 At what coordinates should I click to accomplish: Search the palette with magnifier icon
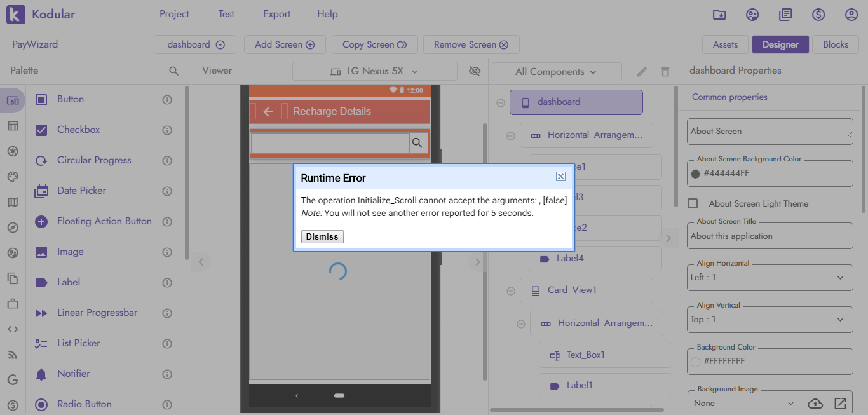[x=173, y=71]
